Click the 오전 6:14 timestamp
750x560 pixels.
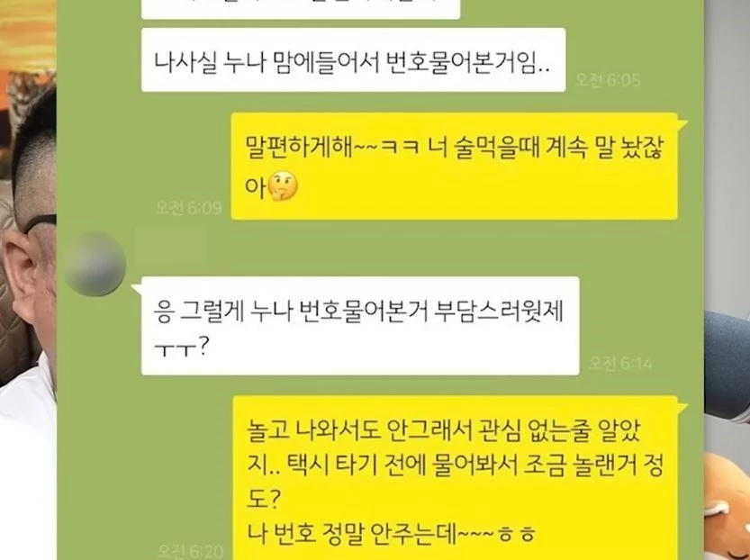coord(619,364)
